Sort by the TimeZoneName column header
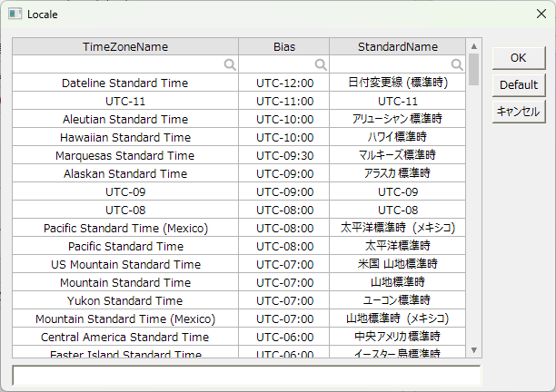Viewport: 556px width, 392px height. click(125, 46)
